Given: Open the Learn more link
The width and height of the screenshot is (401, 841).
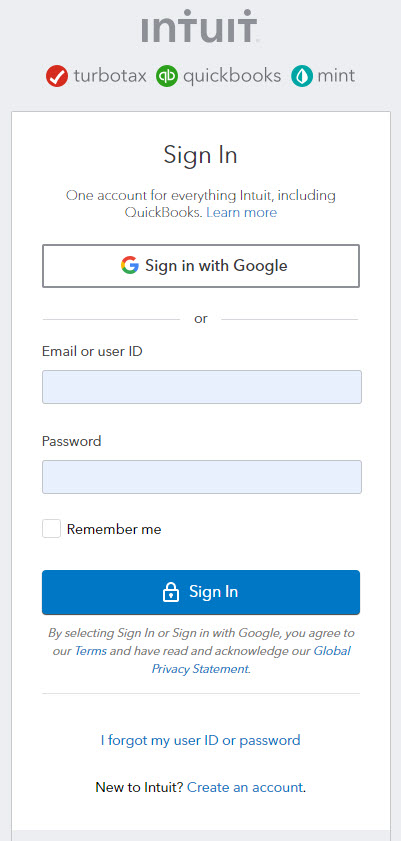Looking at the screenshot, I should tap(241, 212).
